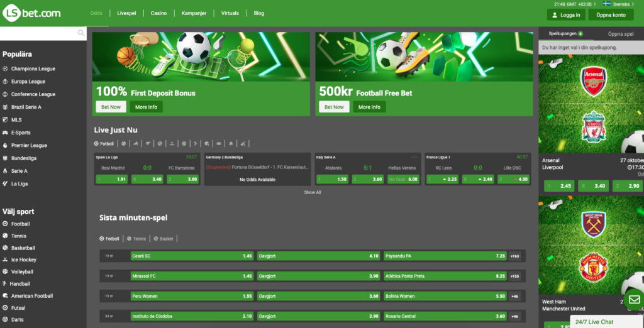Open Europa League in Populära list

(x=28, y=81)
